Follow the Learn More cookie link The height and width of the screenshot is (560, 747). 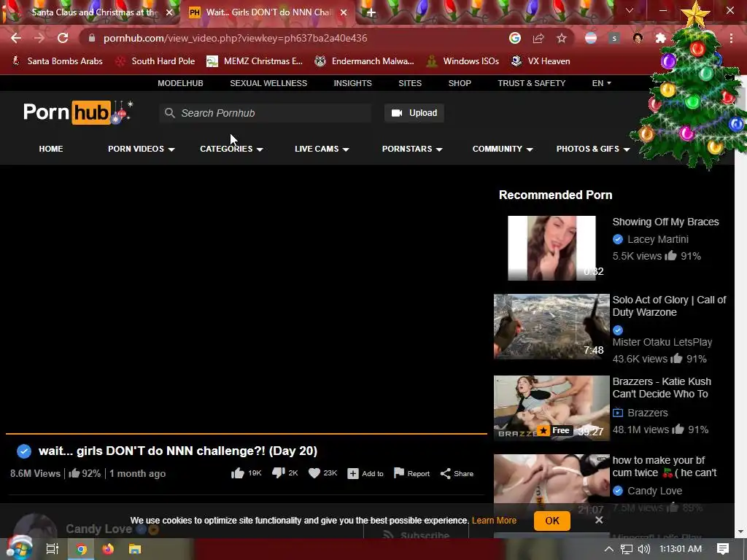click(x=494, y=521)
